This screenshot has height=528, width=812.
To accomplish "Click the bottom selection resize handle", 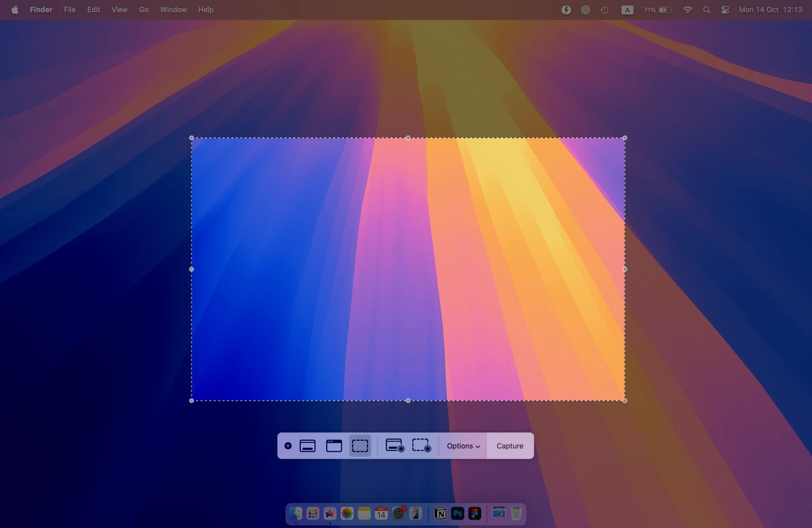I will point(408,401).
